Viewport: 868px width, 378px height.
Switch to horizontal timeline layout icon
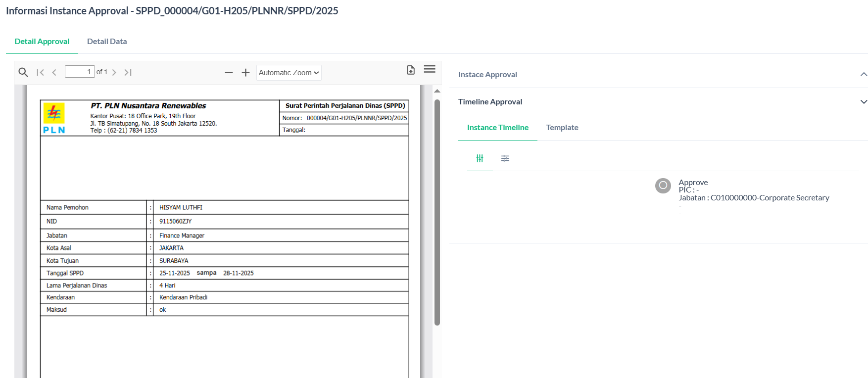pyautogui.click(x=505, y=158)
